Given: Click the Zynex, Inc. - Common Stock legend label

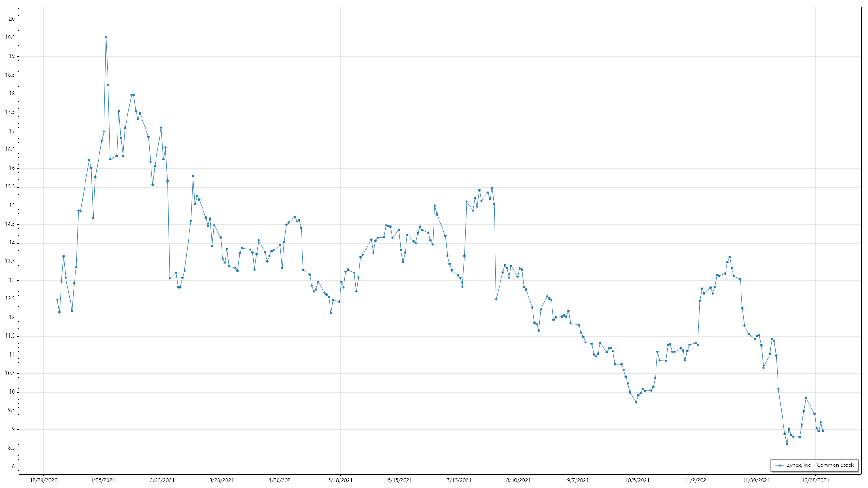Looking at the screenshot, I should (x=820, y=465).
